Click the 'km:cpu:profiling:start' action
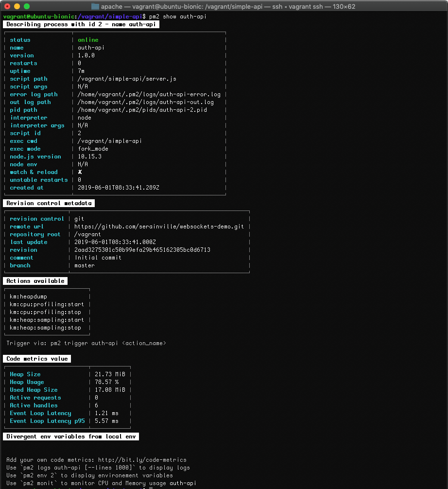 (47, 304)
